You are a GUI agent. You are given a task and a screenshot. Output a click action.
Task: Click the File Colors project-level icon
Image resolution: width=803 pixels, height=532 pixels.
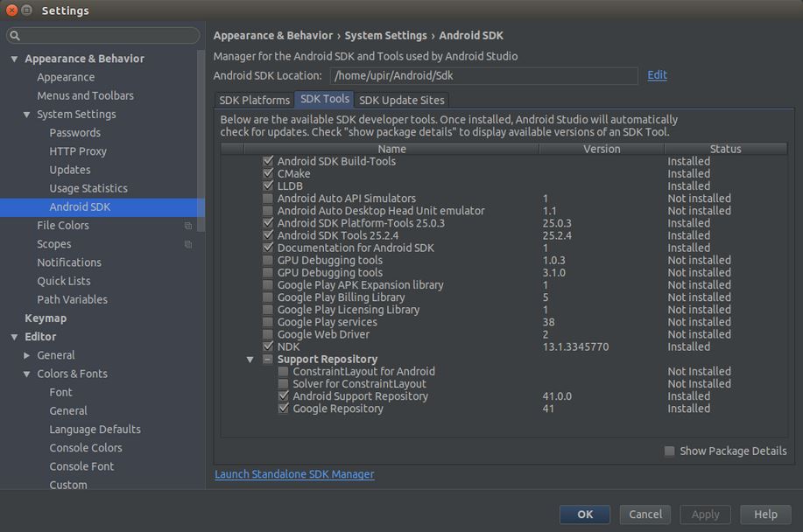tap(188, 226)
